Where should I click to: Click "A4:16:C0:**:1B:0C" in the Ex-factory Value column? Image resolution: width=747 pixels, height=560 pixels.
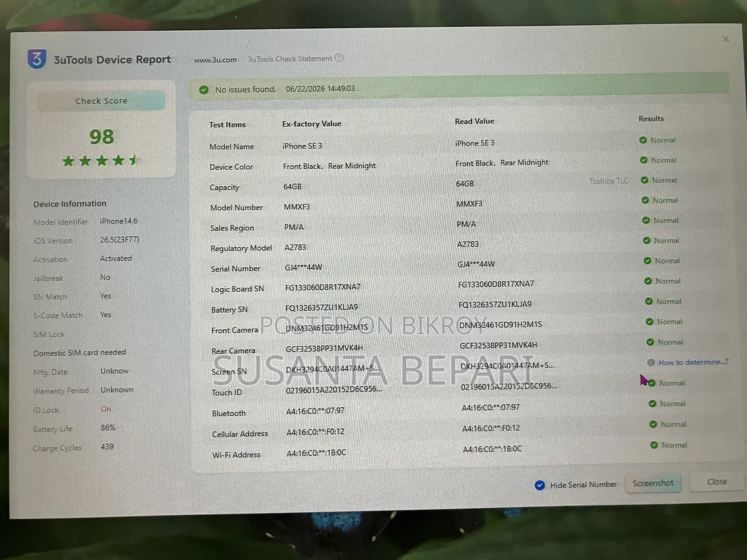tap(317, 453)
